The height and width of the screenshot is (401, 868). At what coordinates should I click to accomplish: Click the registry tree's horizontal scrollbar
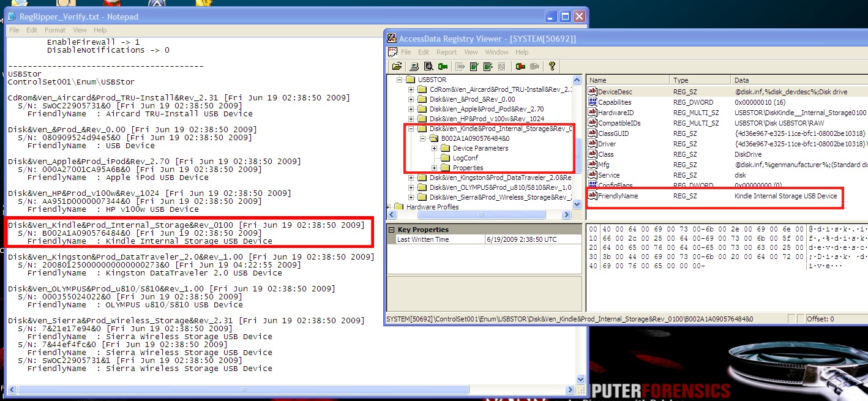point(479,215)
